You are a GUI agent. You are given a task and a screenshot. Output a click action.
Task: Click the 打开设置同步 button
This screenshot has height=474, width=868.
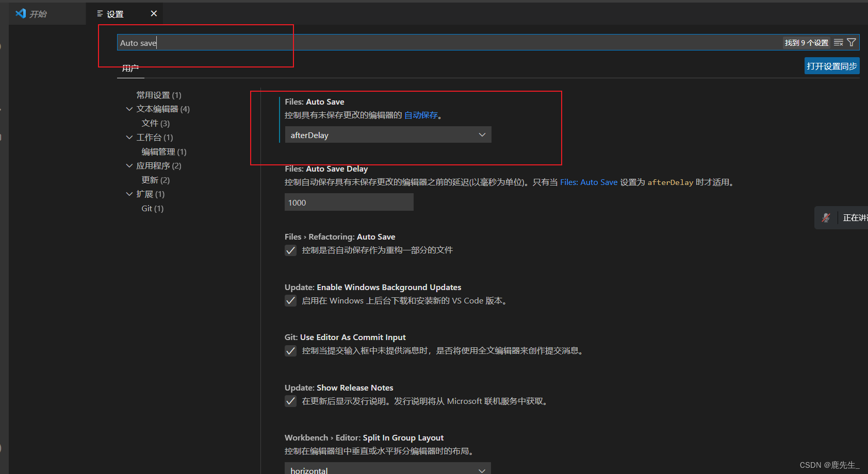tap(831, 66)
